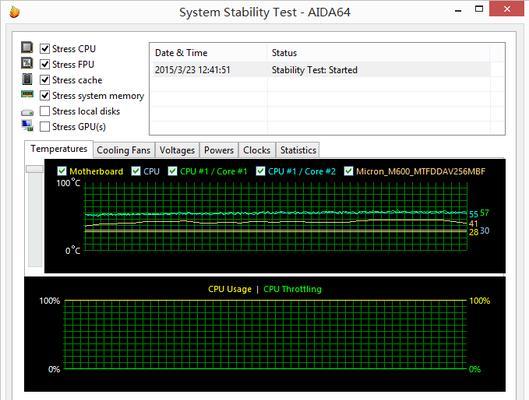Hide the Motherboard temperature line
The height and width of the screenshot is (400, 529).
62,171
